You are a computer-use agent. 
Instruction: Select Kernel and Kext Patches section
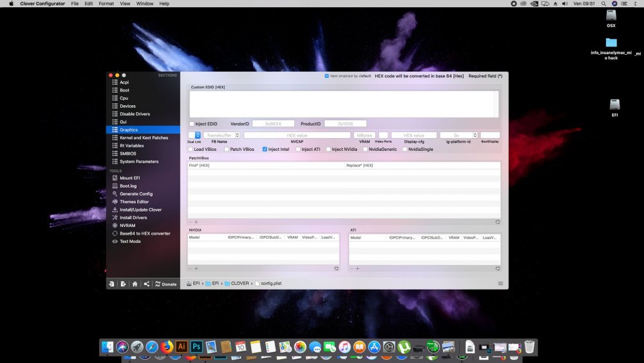tap(143, 138)
